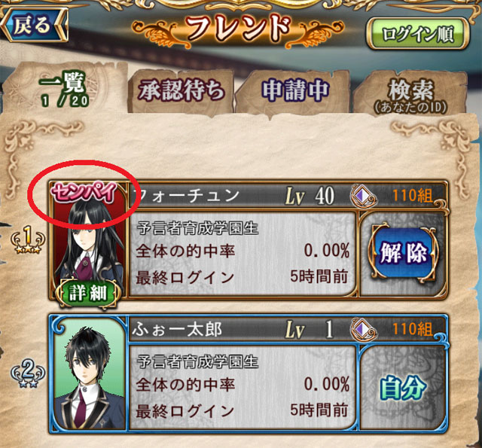Click the 110組 label on first entry
The height and width of the screenshot is (448, 482).
pyautogui.click(x=413, y=196)
